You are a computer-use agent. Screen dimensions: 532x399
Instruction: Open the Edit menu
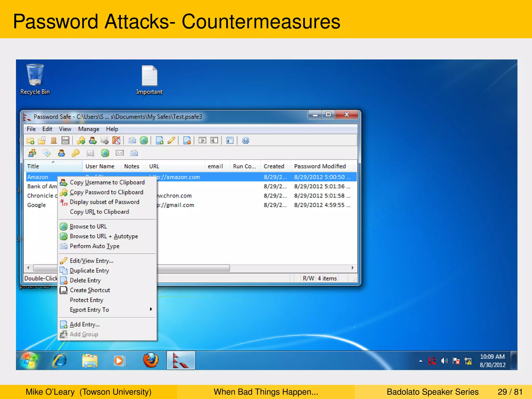47,129
